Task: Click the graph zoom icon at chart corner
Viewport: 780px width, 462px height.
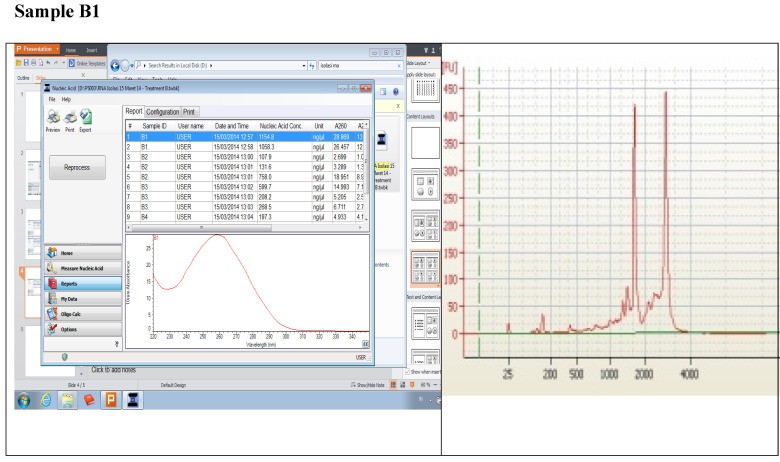Action: click(365, 344)
